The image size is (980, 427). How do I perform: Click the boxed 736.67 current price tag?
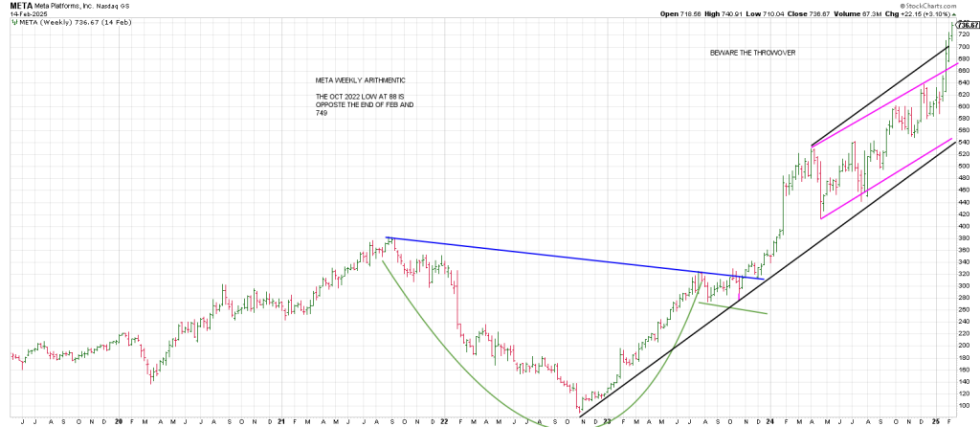[x=965, y=27]
